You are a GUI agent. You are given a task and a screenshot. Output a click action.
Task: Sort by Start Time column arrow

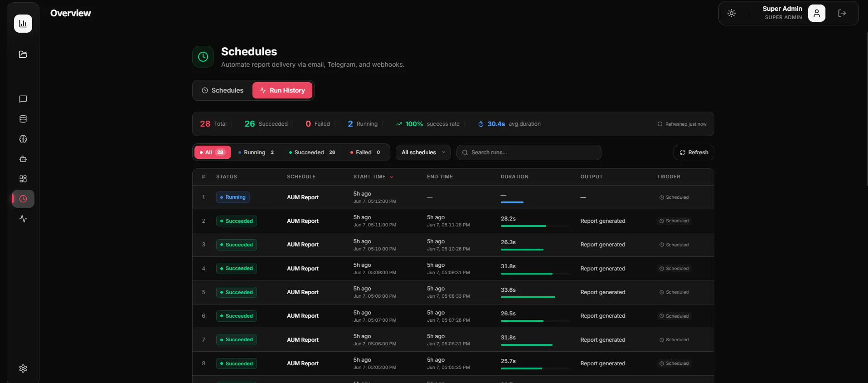pyautogui.click(x=392, y=177)
